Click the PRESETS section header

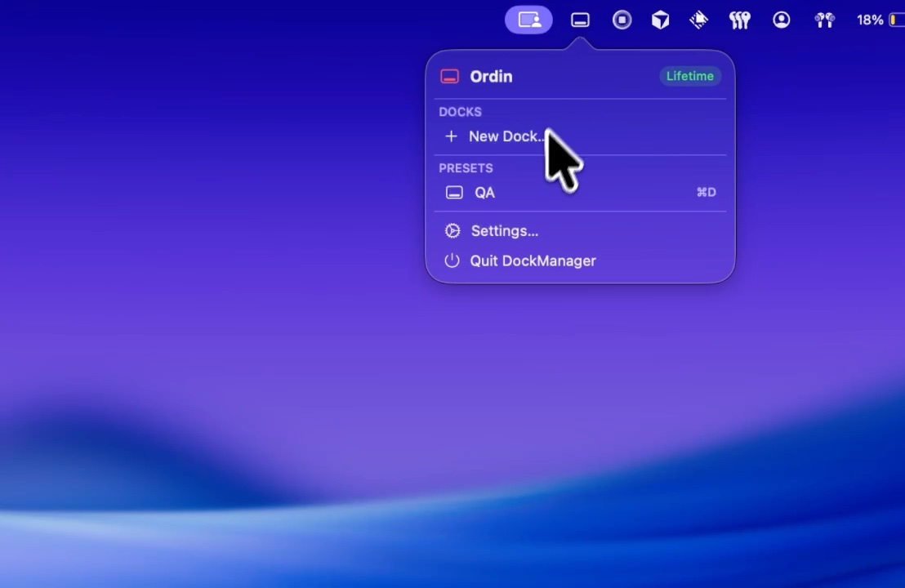pos(466,168)
